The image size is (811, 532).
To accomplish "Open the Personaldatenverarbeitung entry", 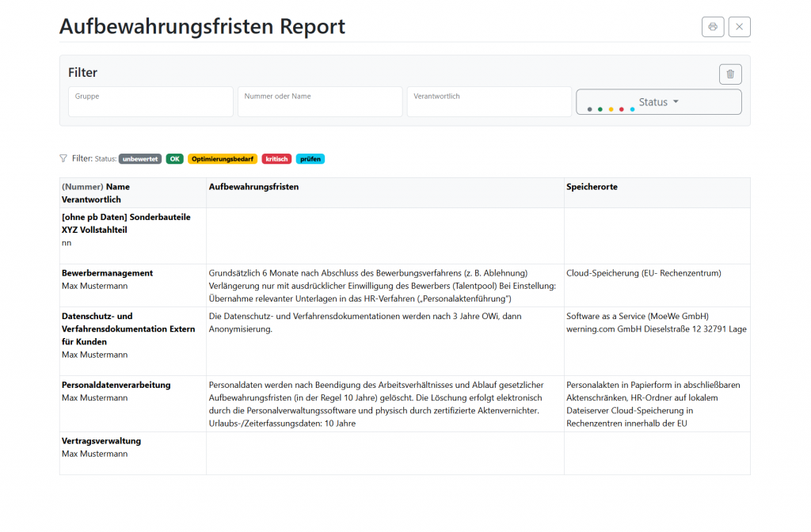I will 116,385.
